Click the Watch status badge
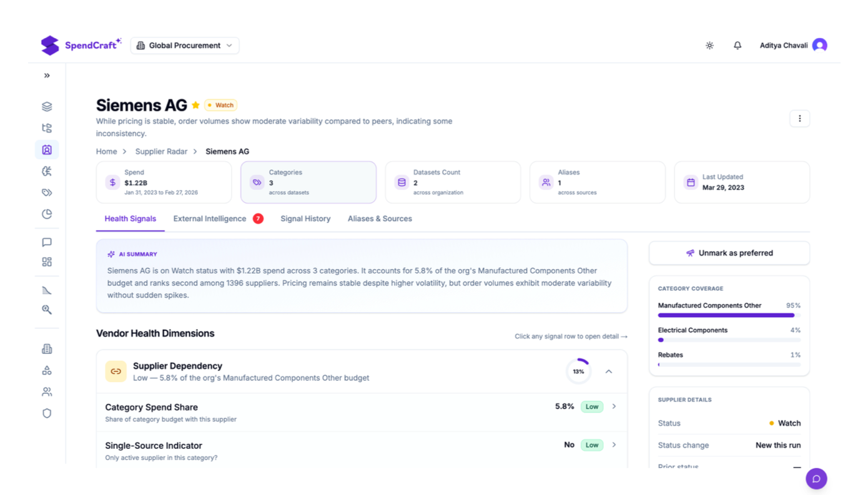Viewport: 868px width, 495px height. pos(221,105)
